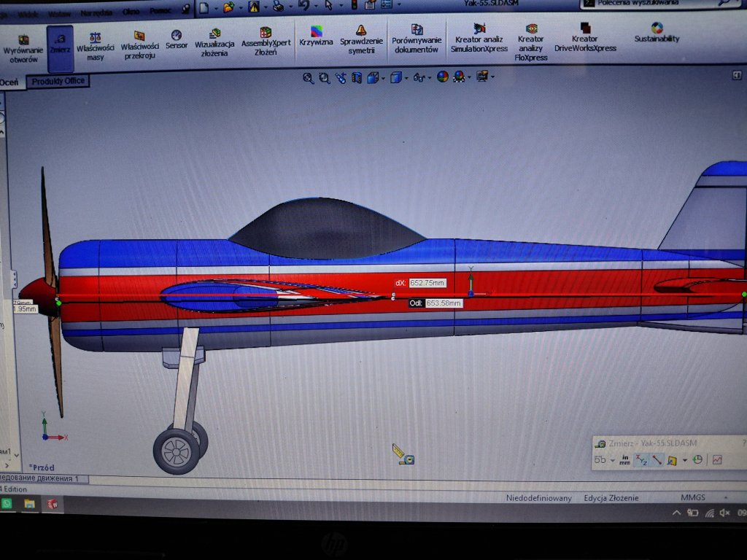
Task: Open the projection dropdown in Zmierz panel
Action: click(x=684, y=460)
